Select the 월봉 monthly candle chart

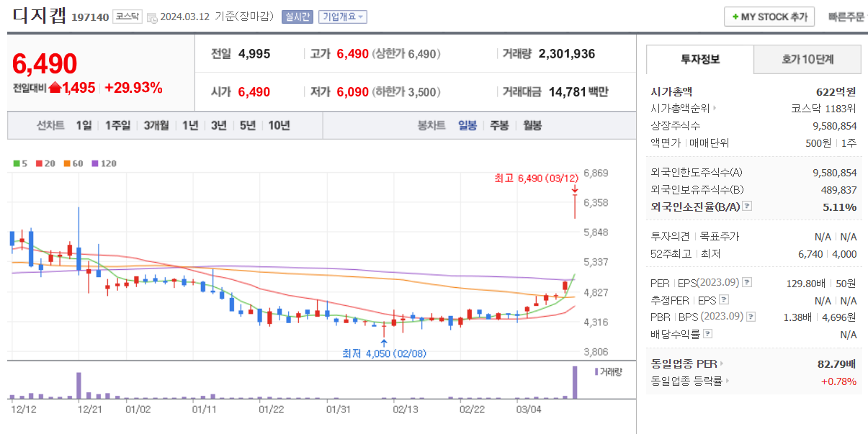[532, 125]
